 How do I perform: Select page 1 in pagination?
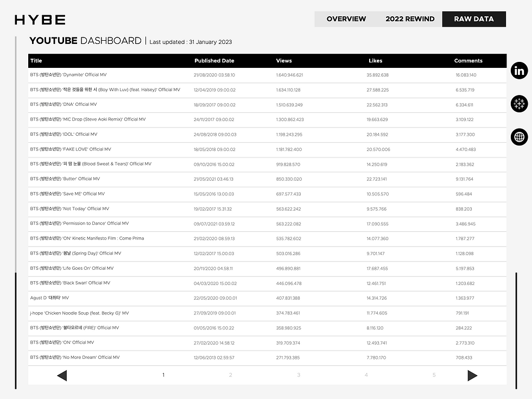click(163, 375)
